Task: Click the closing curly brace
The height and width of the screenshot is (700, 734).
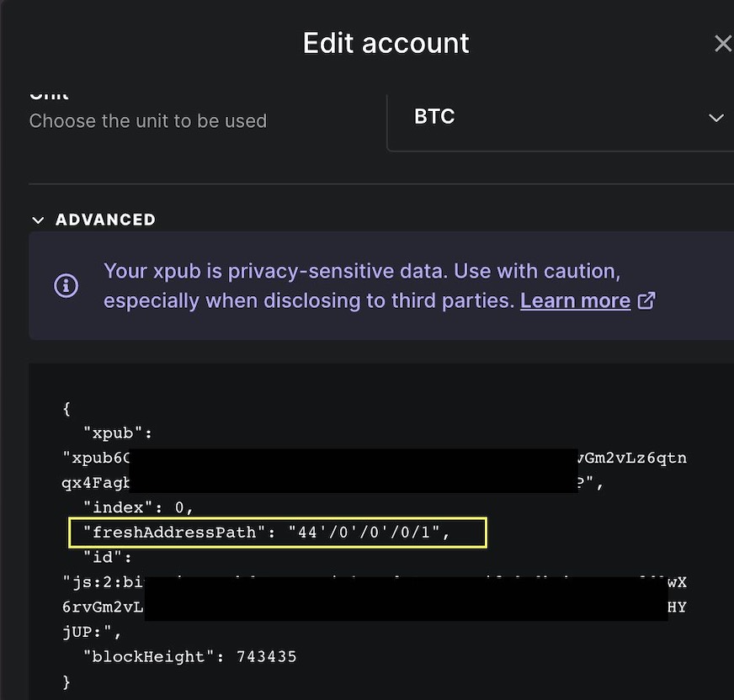Action: click(66, 681)
